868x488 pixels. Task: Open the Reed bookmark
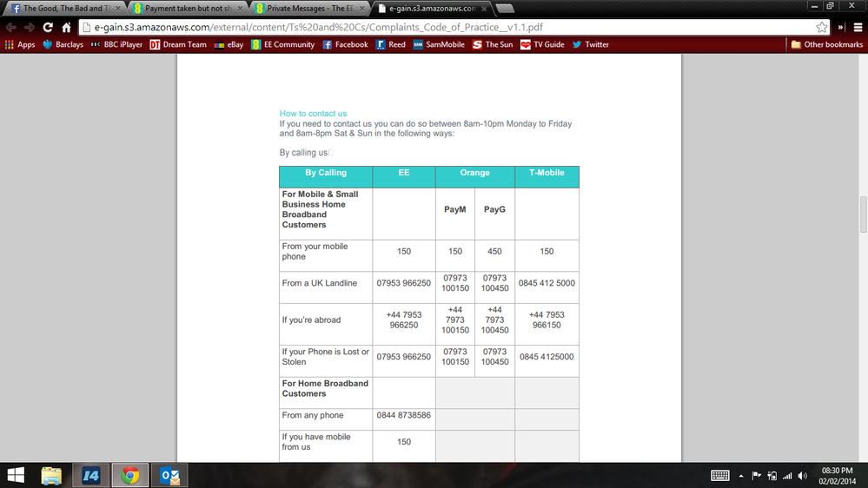point(391,44)
